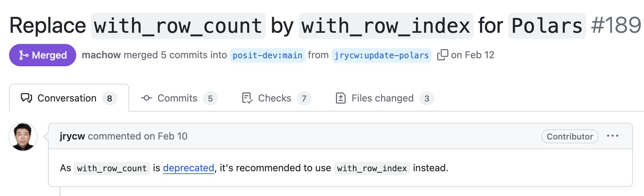Copy the head branch name icon

(x=442, y=55)
